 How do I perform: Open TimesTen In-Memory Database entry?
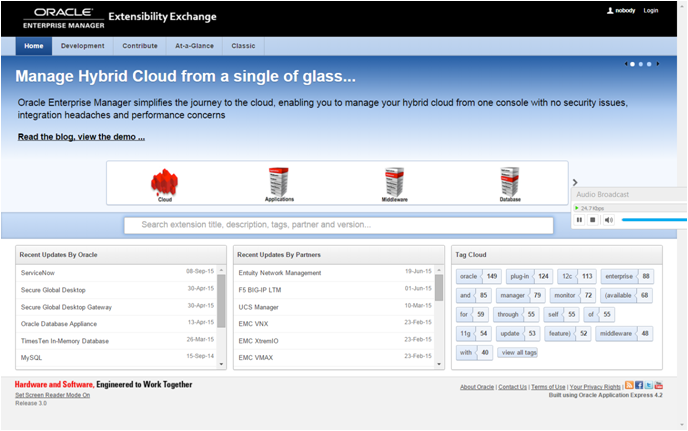[64, 341]
